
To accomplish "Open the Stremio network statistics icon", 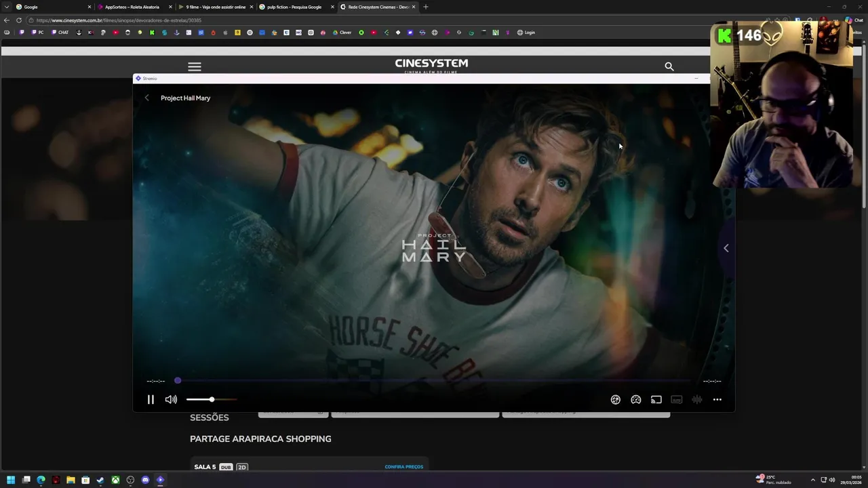I will point(615,400).
